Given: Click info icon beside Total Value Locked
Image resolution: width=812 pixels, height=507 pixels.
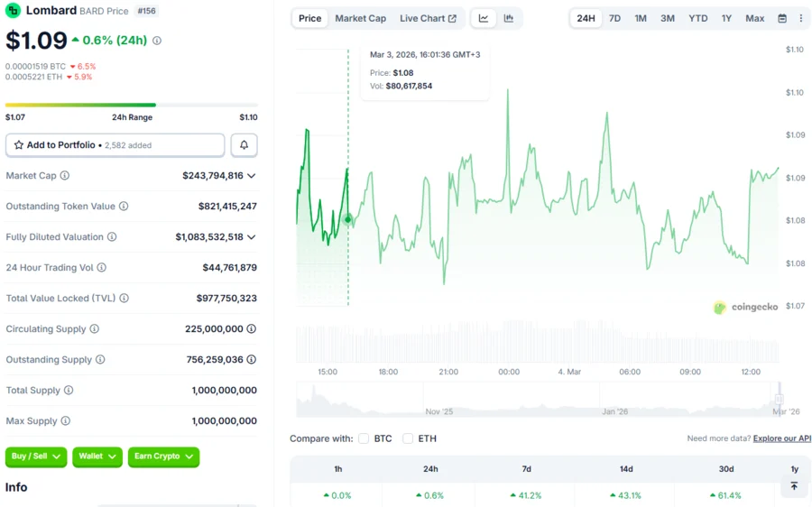Looking at the screenshot, I should pyautogui.click(x=125, y=299).
